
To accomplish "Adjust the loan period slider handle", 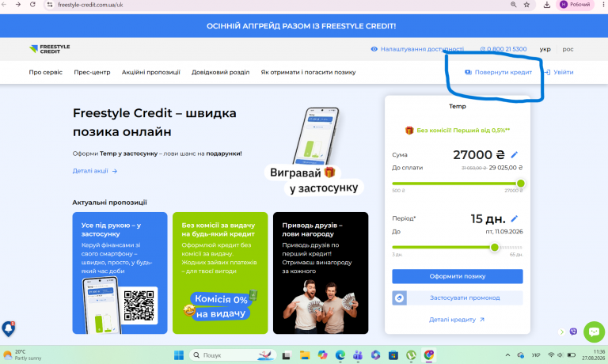I will pyautogui.click(x=494, y=248).
